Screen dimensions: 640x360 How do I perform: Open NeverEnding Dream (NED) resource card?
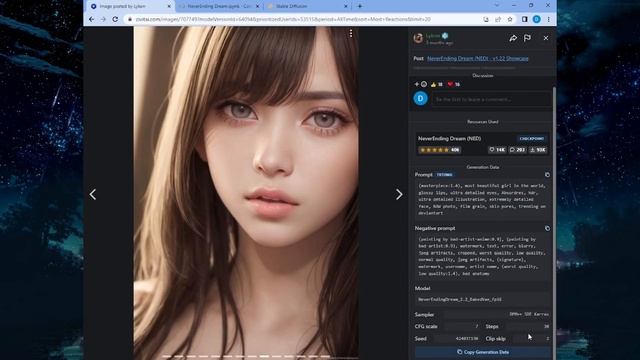[482, 144]
